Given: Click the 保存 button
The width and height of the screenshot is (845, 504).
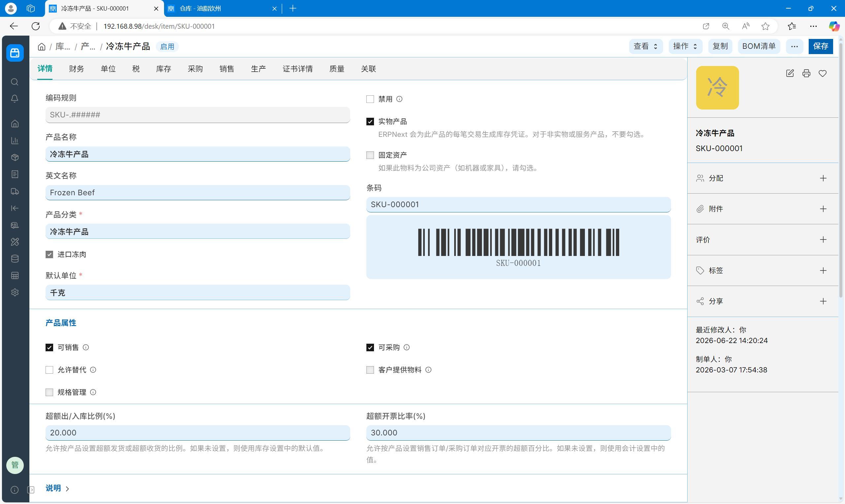Looking at the screenshot, I should (821, 46).
